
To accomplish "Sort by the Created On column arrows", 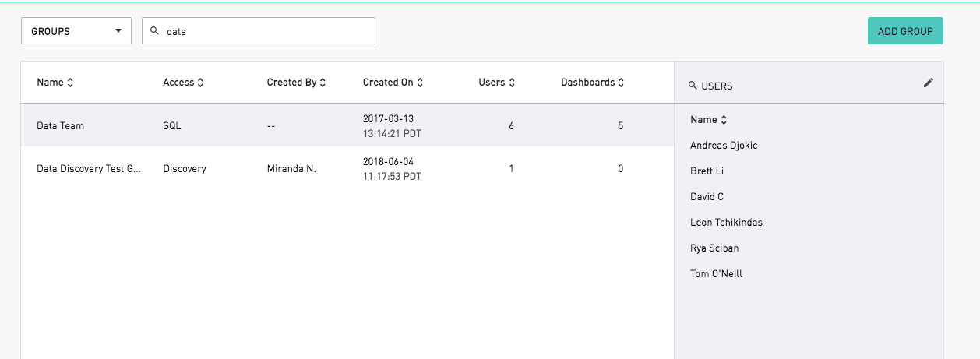I will [x=420, y=83].
